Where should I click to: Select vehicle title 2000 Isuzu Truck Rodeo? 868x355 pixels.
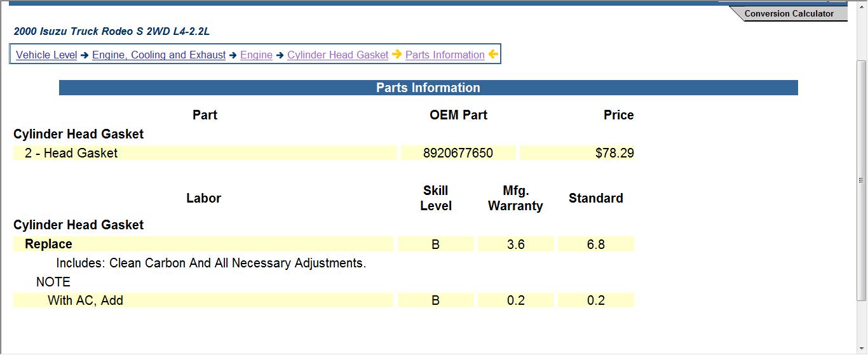coord(111,31)
